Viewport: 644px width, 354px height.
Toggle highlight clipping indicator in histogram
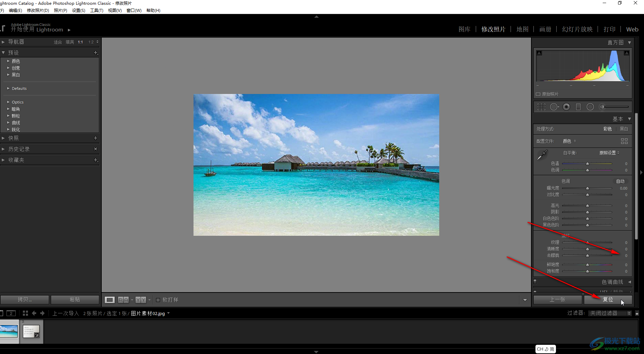627,53
